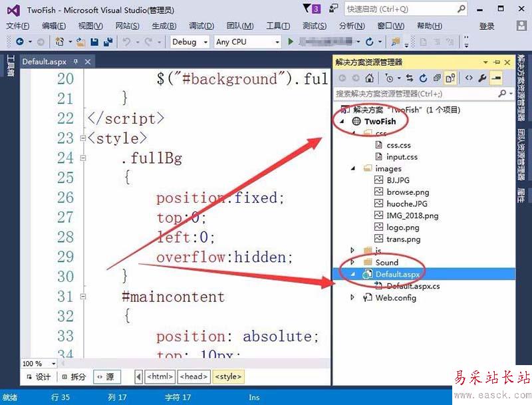Screen dimensions: 532x405
Task: Open Properties with the wrench icon
Action: coord(482,78)
